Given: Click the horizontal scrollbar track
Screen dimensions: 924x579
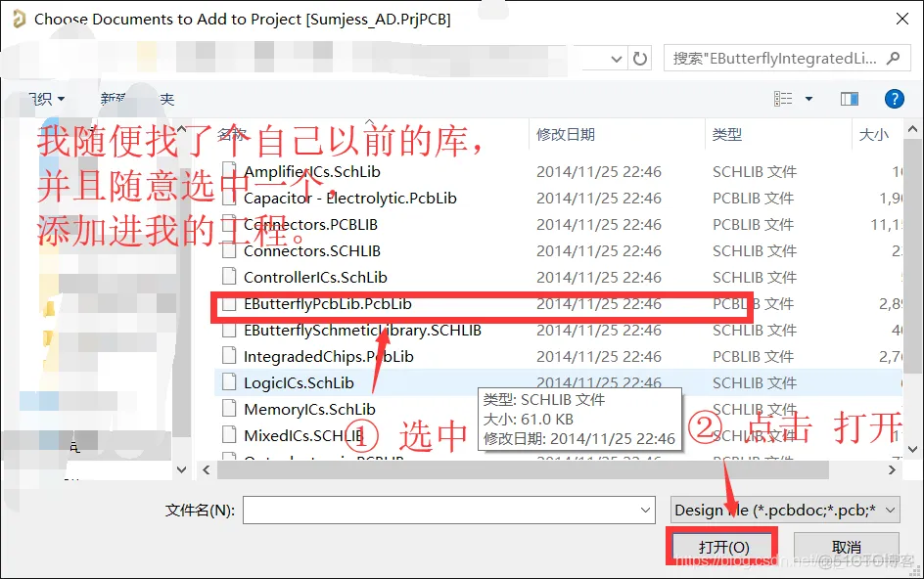Looking at the screenshot, I should (523, 470).
